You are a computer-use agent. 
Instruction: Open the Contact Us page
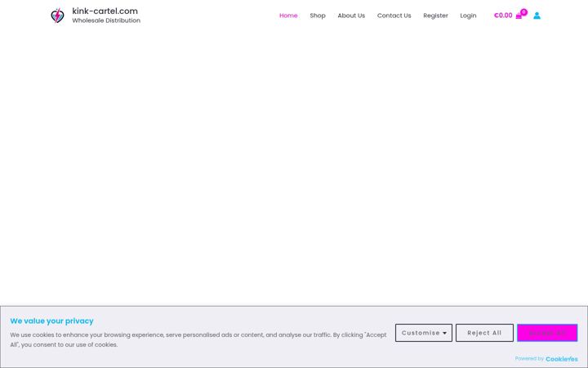click(x=394, y=16)
